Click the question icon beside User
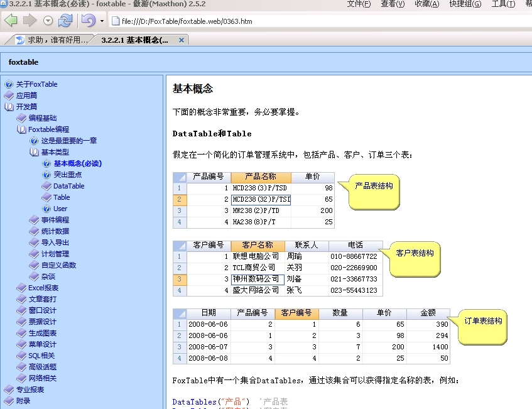 46,209
